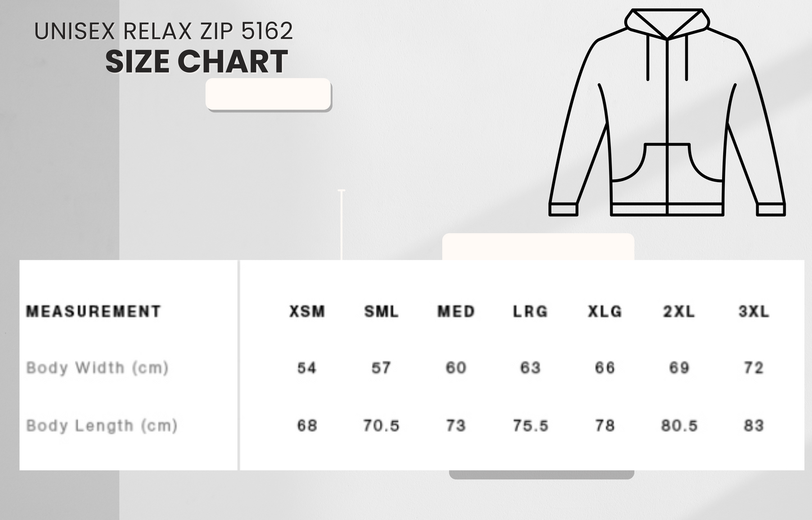Click the UNISEX RELAX ZIP 5162 title

coord(164,31)
